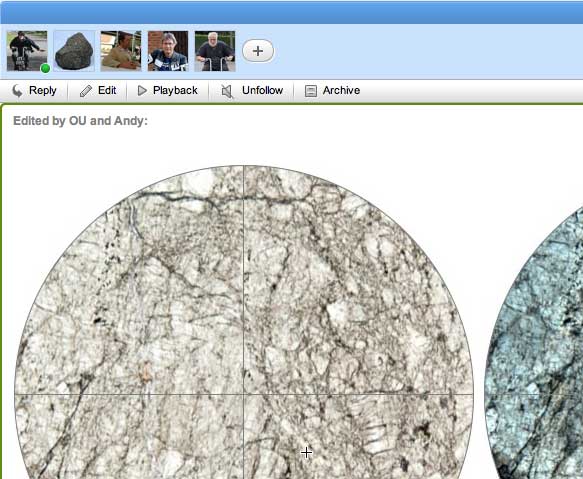Select the gray-haired man on a bike avatar
The image size is (583, 479).
pos(215,51)
